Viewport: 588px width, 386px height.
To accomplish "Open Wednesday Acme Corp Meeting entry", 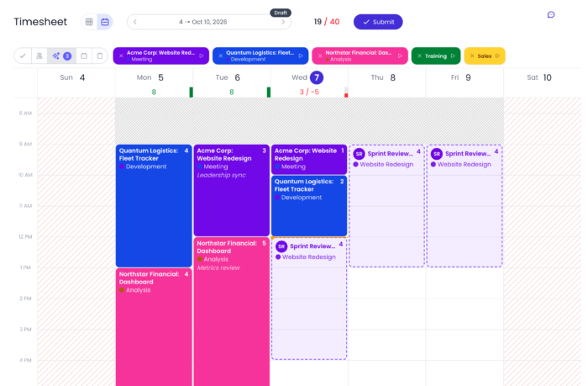I will (309, 159).
